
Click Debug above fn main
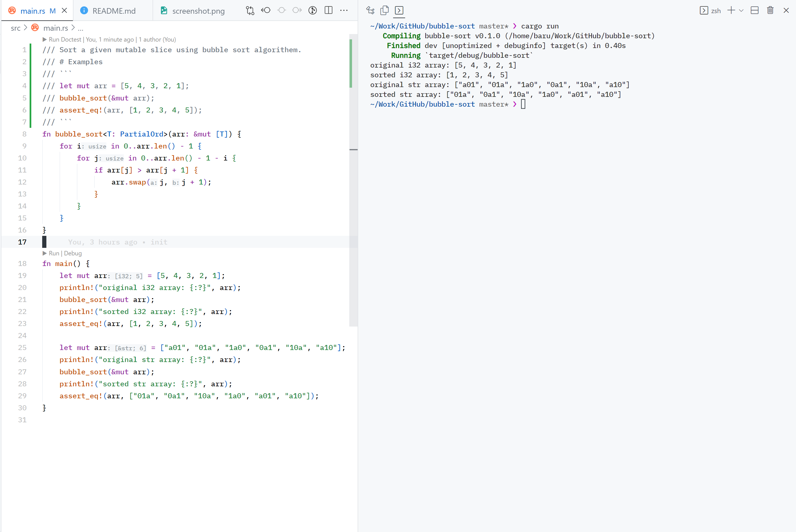pos(73,253)
